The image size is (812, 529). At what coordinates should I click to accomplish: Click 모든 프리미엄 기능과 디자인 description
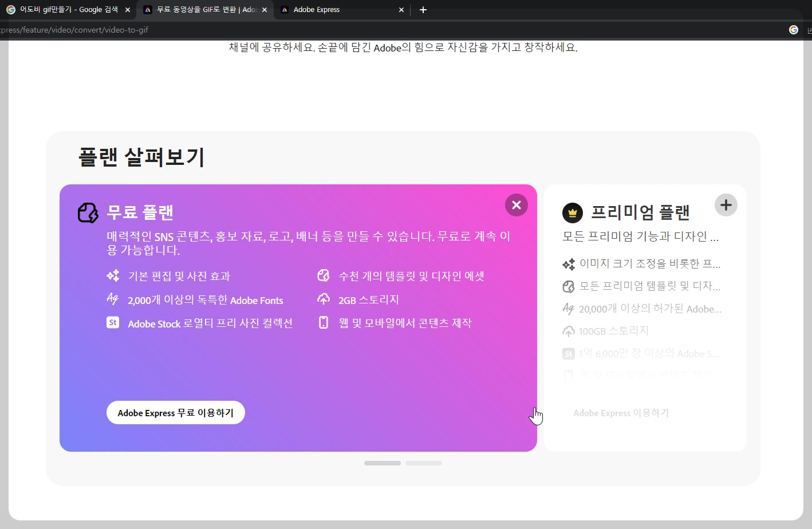click(641, 236)
